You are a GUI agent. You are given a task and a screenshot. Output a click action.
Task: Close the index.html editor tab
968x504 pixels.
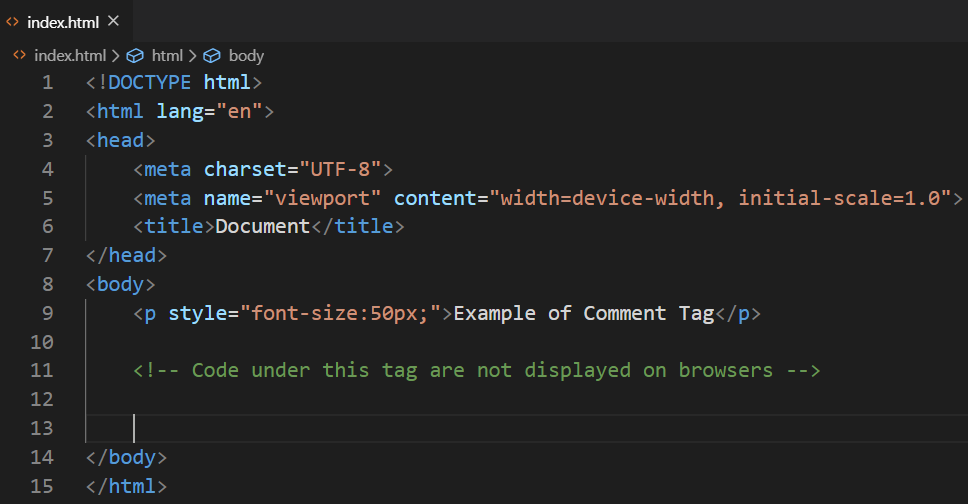click(113, 21)
